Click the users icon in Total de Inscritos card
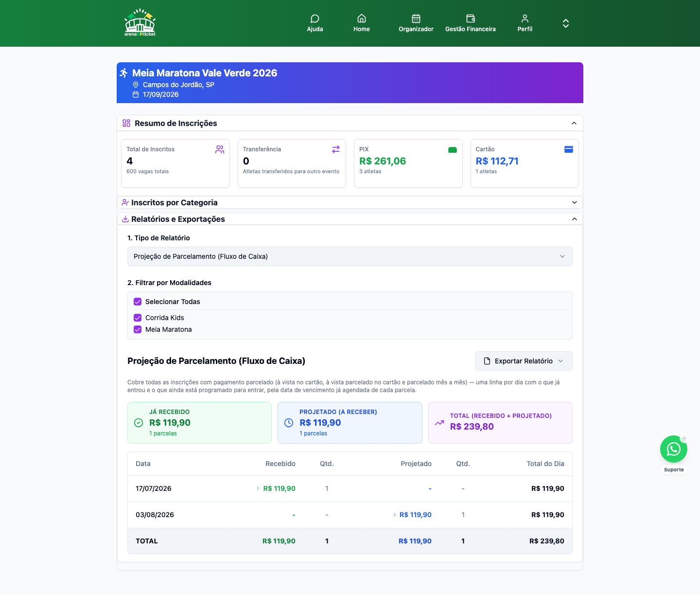Screen dimensions: 700x594 (x=220, y=149)
